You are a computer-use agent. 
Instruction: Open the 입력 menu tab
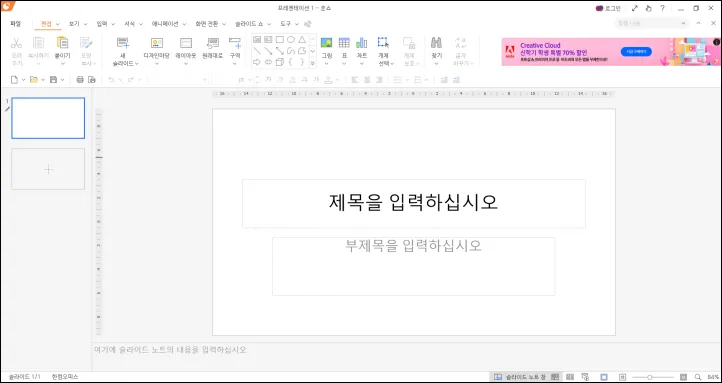coord(102,23)
